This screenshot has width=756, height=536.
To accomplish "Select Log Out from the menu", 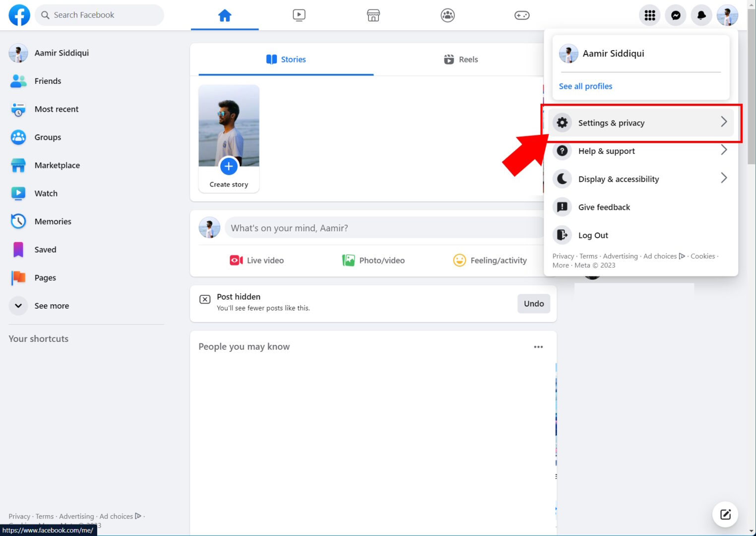I will pyautogui.click(x=593, y=235).
